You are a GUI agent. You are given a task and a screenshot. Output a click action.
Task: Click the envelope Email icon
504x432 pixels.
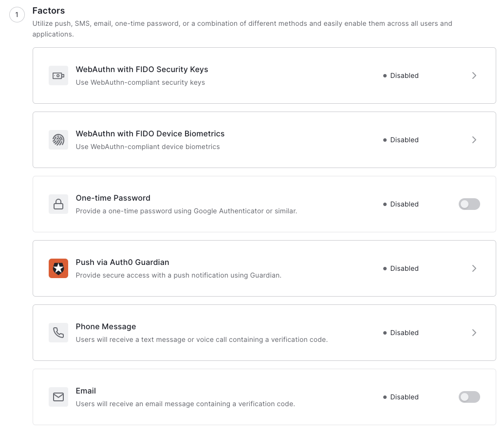58,397
